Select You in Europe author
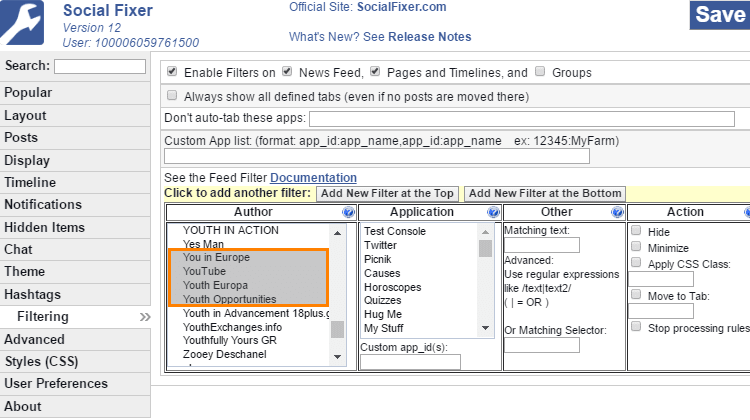 216,257
